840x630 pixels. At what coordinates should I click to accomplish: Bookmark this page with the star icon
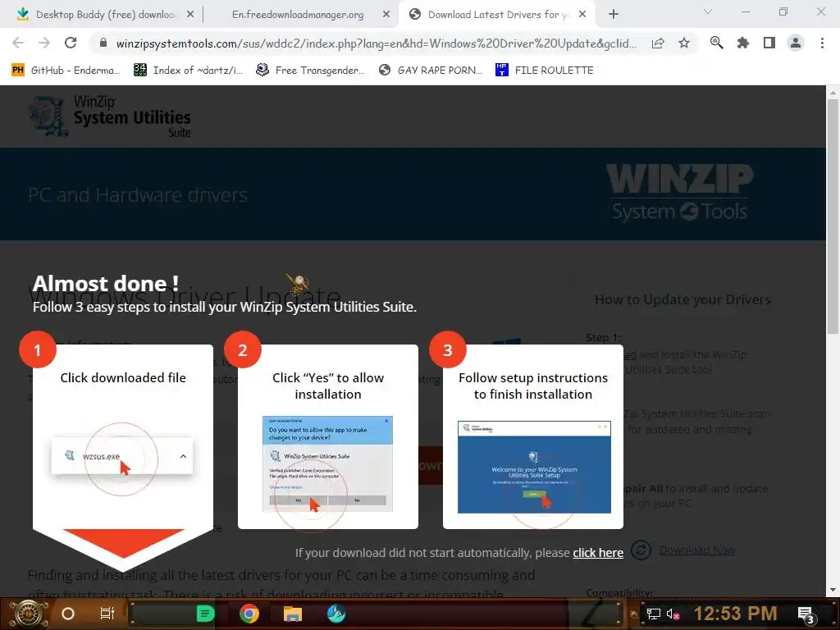pos(683,43)
